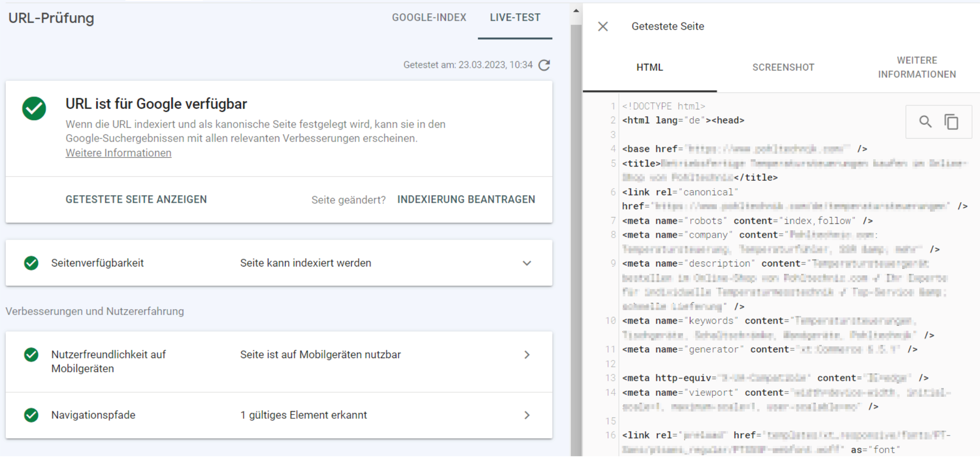Click the link rel="canonical" code line
Image resolution: width=980 pixels, height=461 pixels.
click(794, 199)
